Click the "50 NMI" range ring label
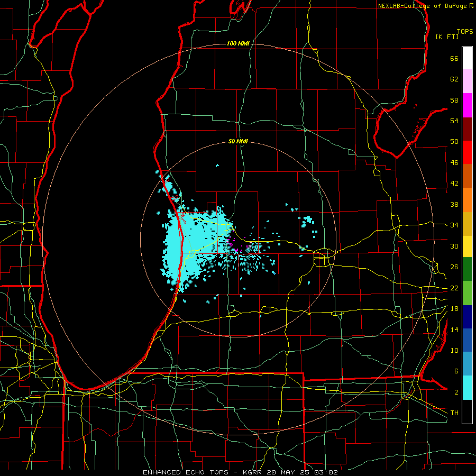The image size is (476, 476). tap(238, 141)
